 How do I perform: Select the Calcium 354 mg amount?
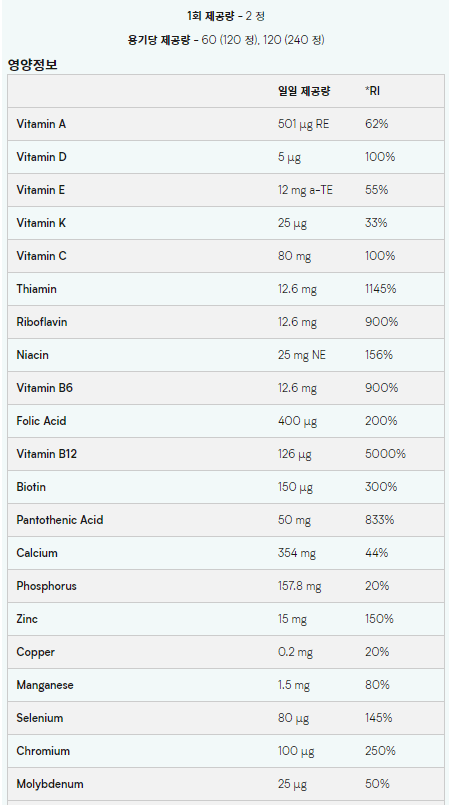click(297, 553)
